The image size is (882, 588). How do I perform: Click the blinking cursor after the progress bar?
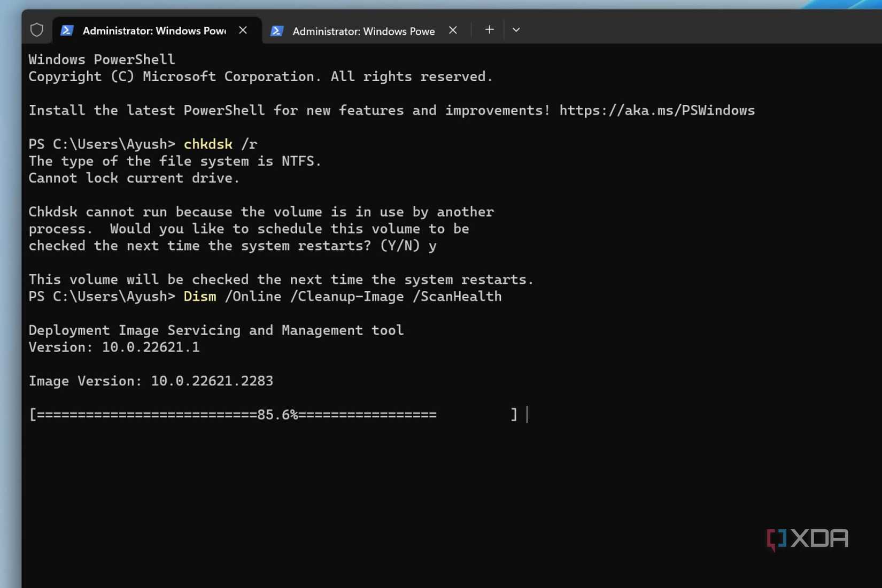527,414
